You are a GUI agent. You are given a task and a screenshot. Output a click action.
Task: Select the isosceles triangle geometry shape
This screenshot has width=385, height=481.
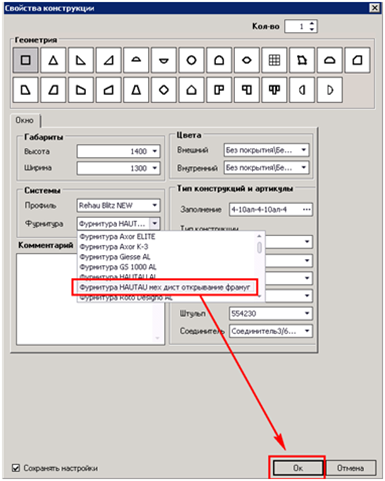[53, 60]
